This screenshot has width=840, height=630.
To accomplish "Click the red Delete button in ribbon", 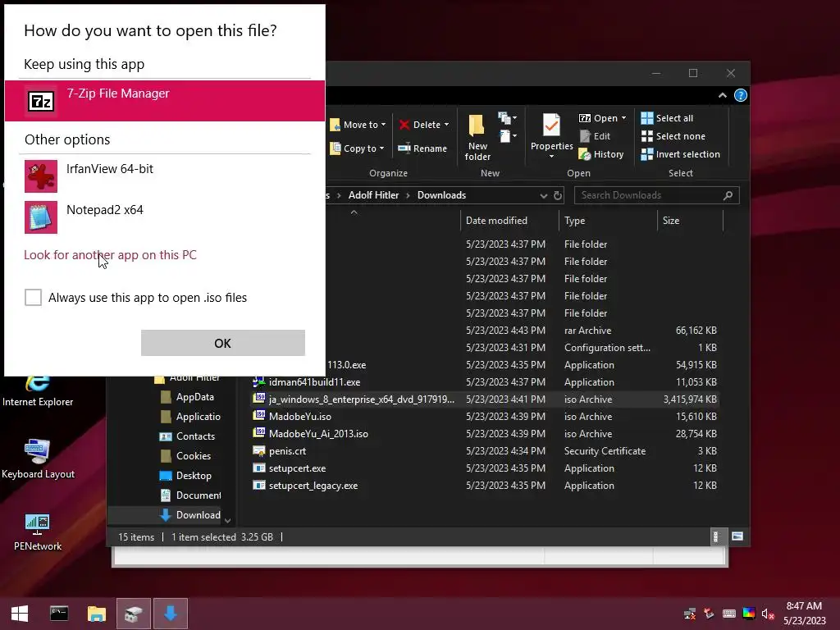I will click(419, 125).
